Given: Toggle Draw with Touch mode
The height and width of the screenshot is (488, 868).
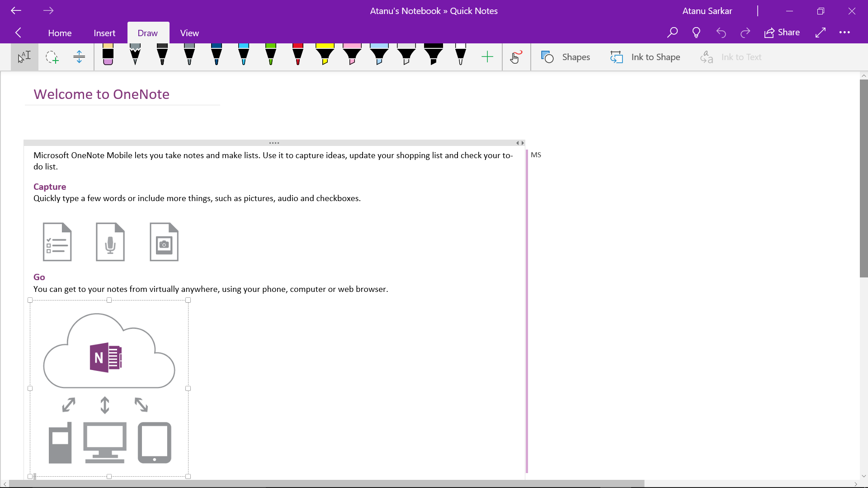Looking at the screenshot, I should 516,57.
